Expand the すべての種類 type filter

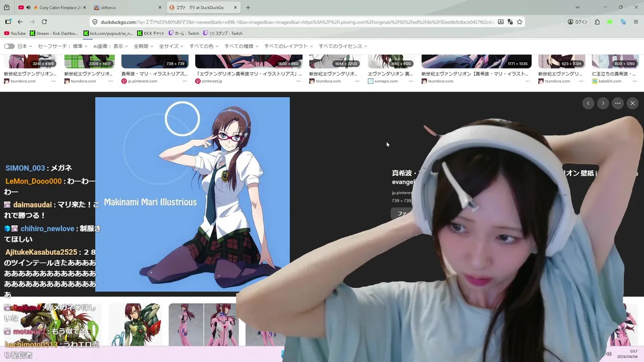tap(242, 46)
